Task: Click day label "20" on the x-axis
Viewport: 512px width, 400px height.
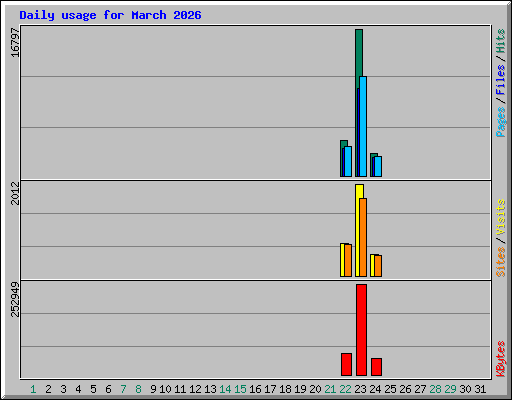Action: pos(315,389)
